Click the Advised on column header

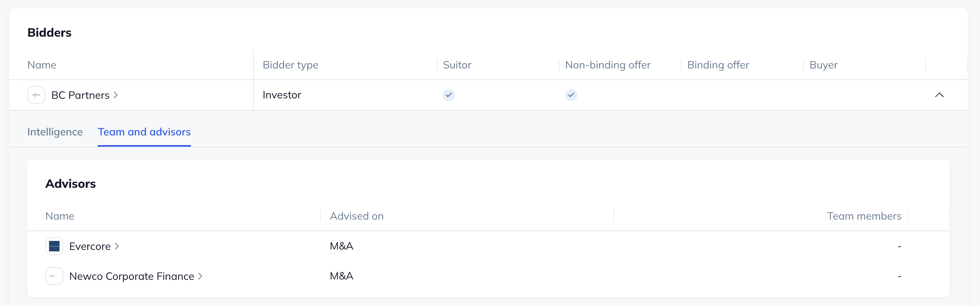[356, 216]
